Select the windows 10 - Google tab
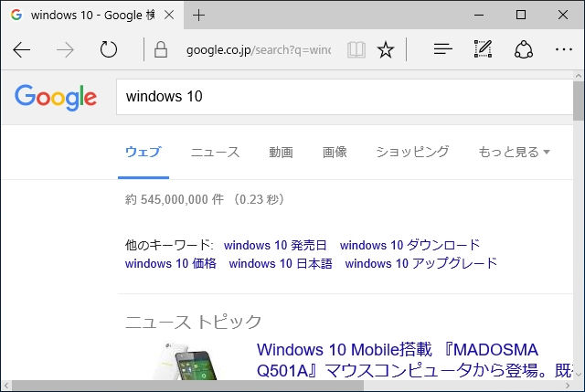Image resolution: width=585 pixels, height=392 pixels. click(x=92, y=15)
